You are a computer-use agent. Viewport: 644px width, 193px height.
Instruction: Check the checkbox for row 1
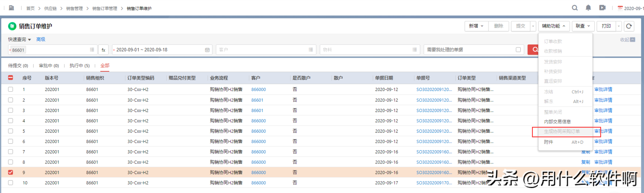tap(10, 89)
